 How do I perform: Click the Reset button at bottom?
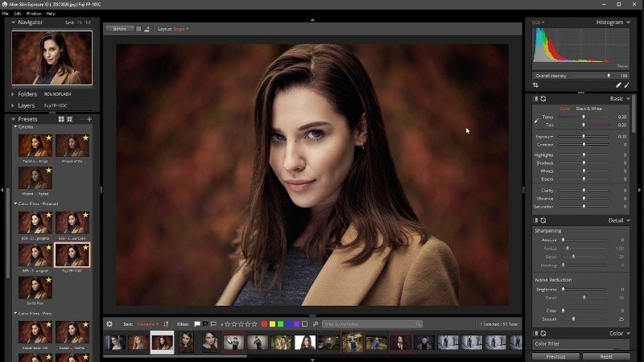point(606,356)
